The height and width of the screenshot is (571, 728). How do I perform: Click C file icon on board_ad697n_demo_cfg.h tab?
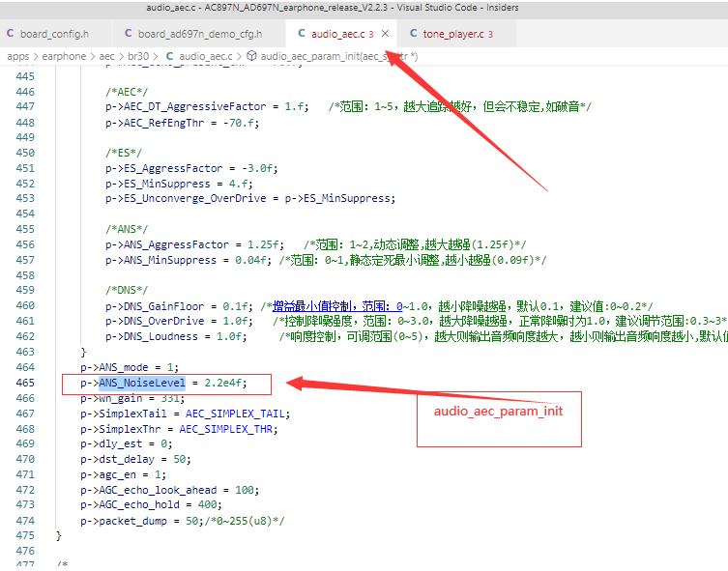[129, 34]
